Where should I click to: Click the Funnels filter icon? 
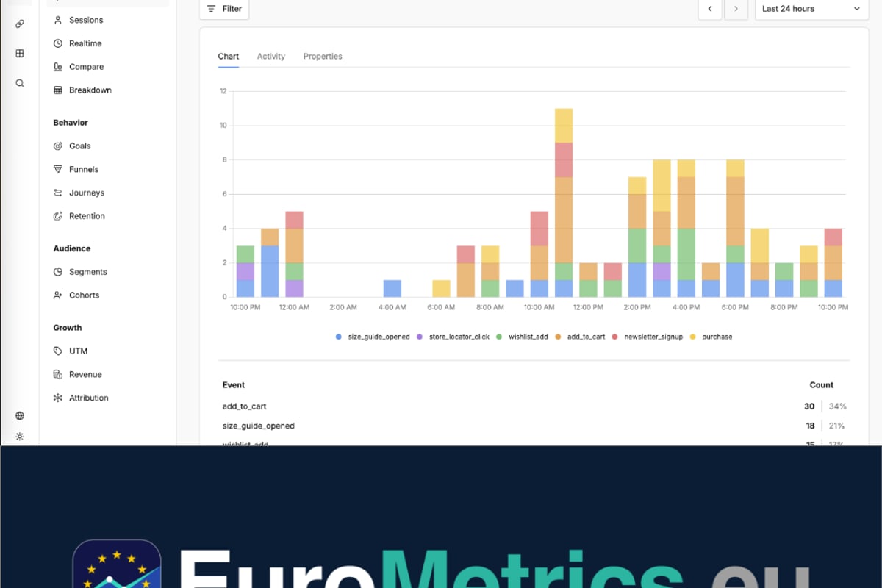tap(58, 170)
